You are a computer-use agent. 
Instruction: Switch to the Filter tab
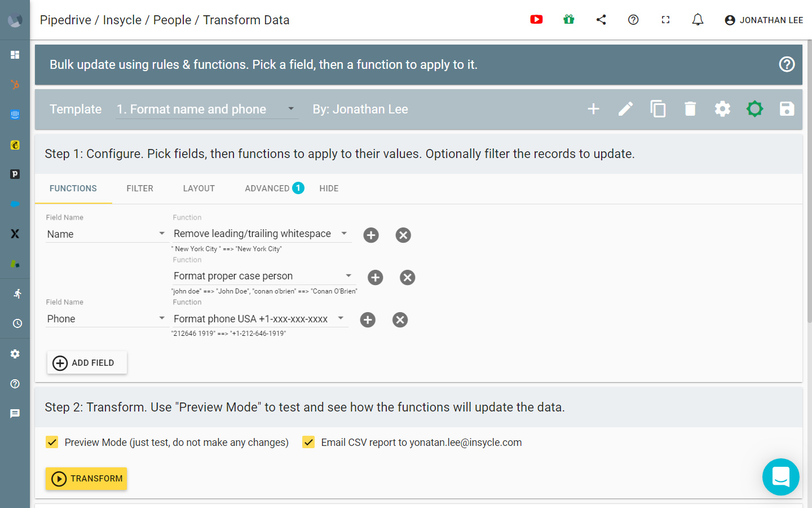pos(140,189)
